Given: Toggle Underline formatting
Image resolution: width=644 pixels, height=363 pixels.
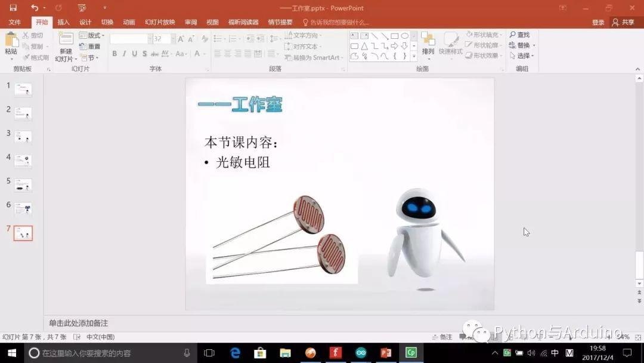Looking at the screenshot, I should coord(134,54).
